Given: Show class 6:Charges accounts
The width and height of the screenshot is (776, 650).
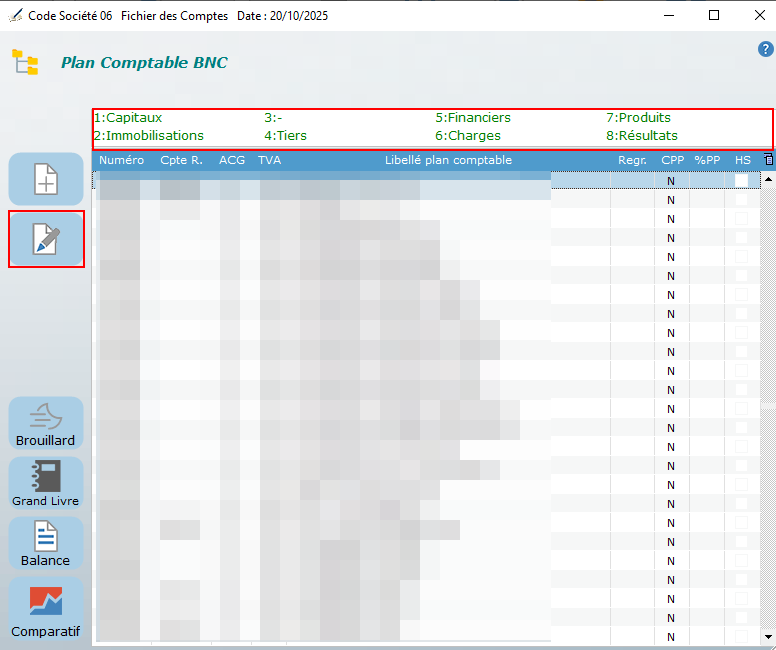Looking at the screenshot, I should click(468, 136).
